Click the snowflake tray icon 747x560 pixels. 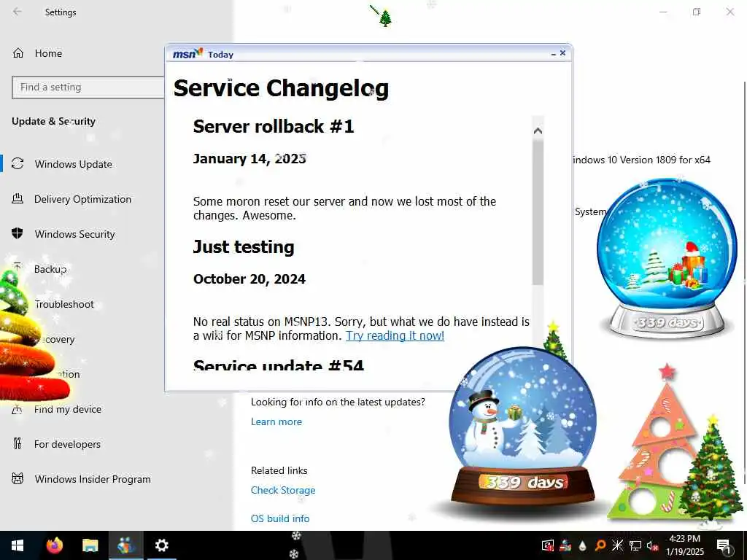coord(617,545)
